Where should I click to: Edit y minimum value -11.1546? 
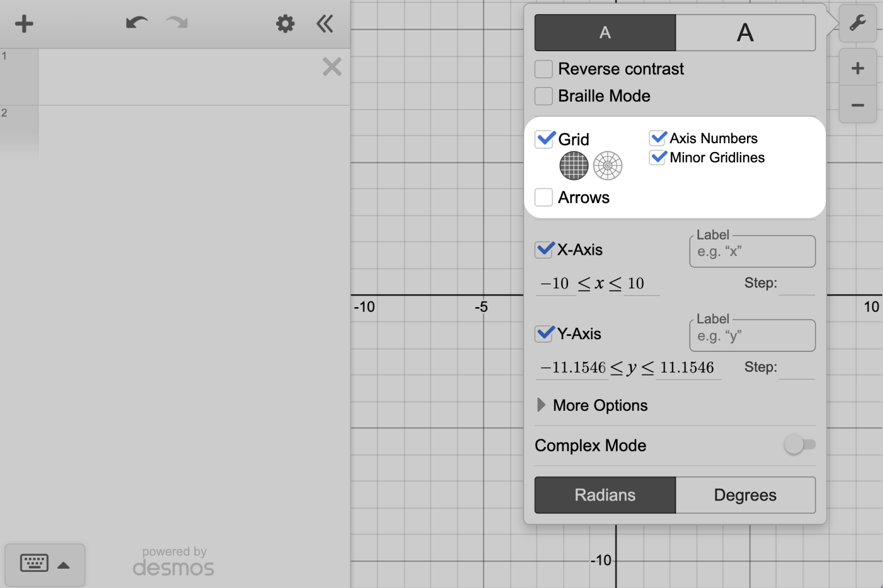tap(573, 368)
